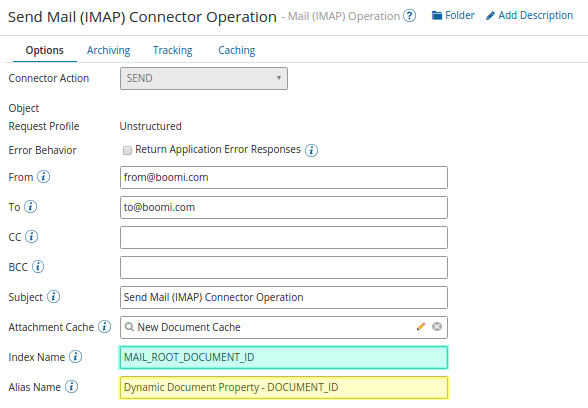The image size is (588, 408).
Task: Switch to the Tracking tab
Action: [172, 50]
